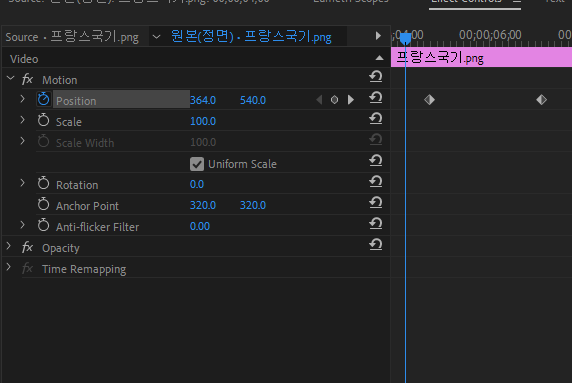Go to previous Position keyframe
Viewport: 572px width, 383px height.
pos(319,100)
